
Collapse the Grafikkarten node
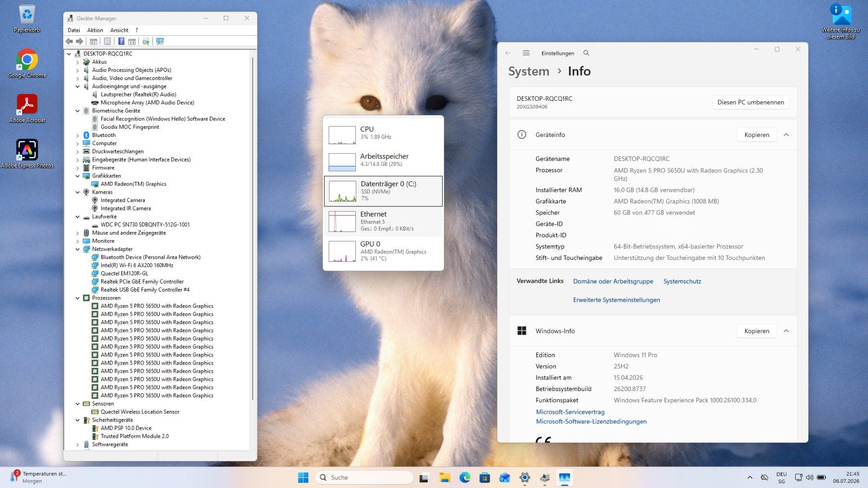78,176
